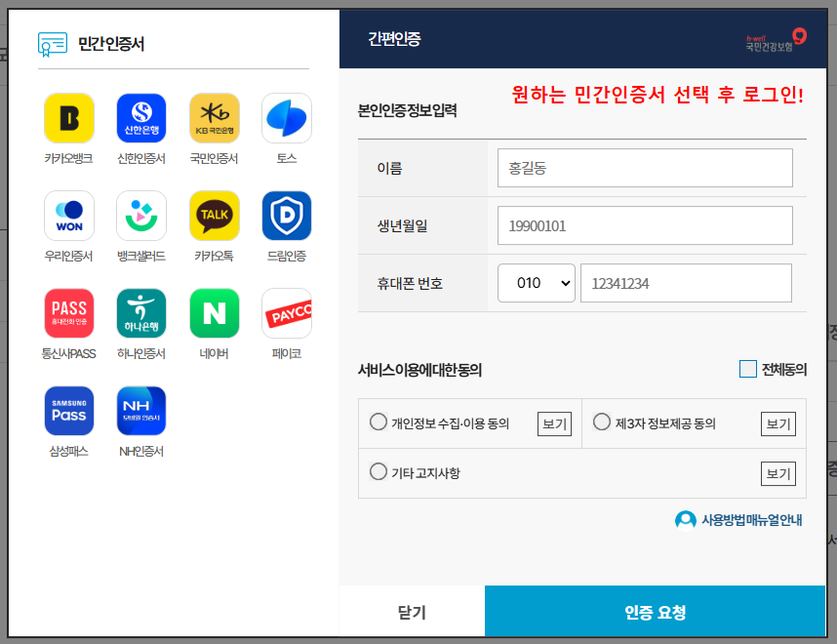Select the Toss (토스) icon
Image resolution: width=837 pixels, height=644 pixels.
tap(287, 118)
